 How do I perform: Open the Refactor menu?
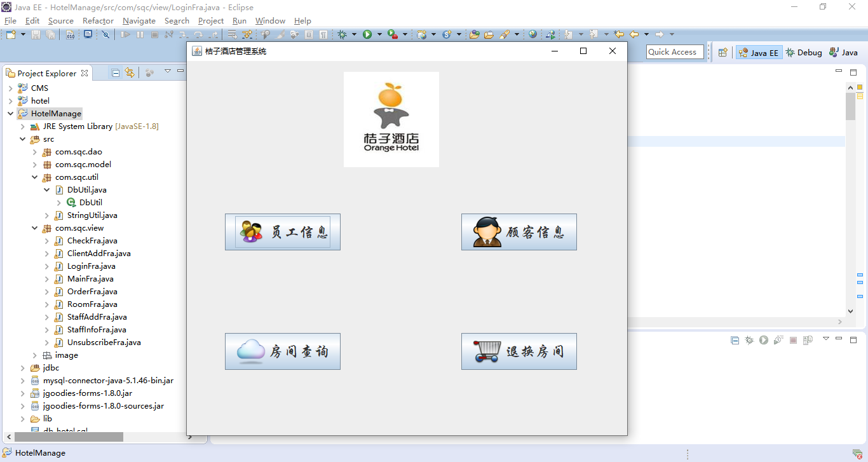click(98, 21)
